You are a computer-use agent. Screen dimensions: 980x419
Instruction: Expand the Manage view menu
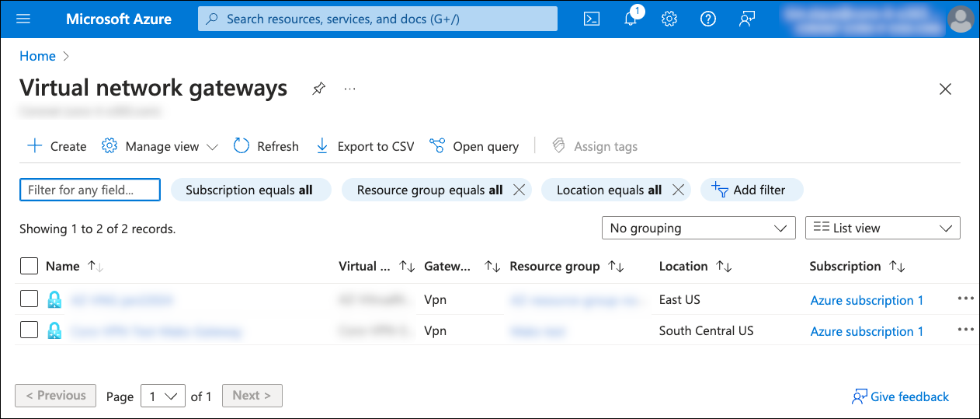[161, 146]
